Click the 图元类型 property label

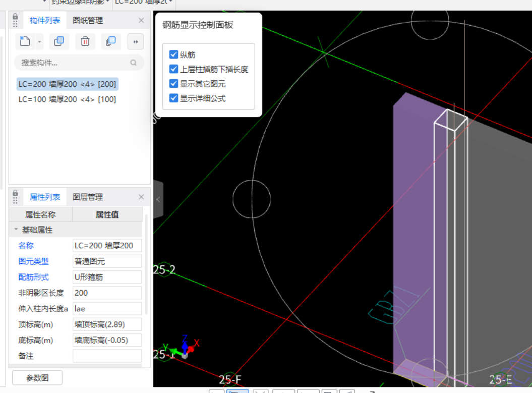(x=34, y=261)
